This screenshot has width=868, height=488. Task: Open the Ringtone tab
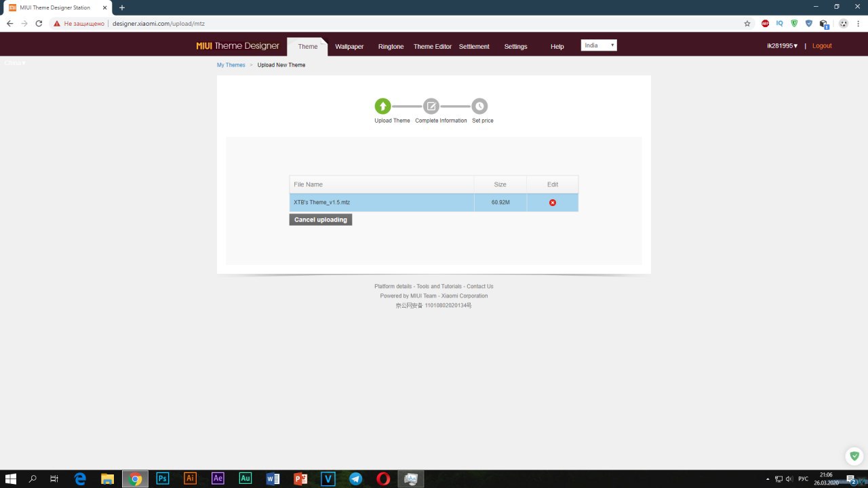pos(391,46)
